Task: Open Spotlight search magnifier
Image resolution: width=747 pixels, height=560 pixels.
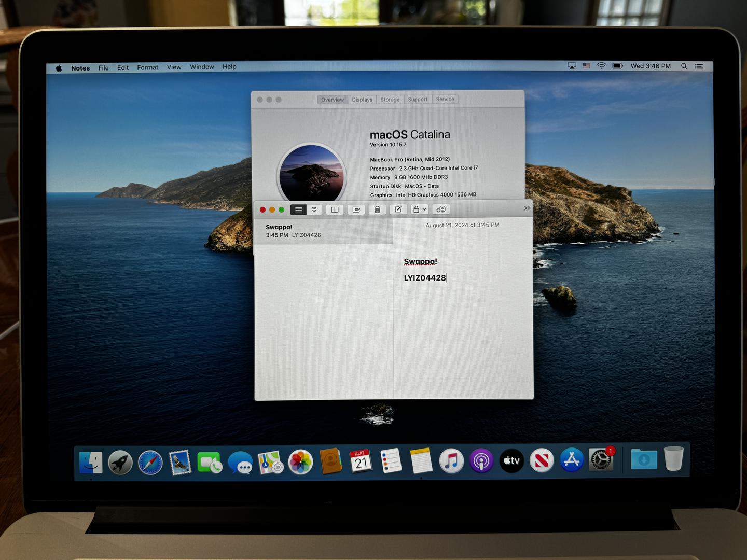Action: [x=684, y=66]
